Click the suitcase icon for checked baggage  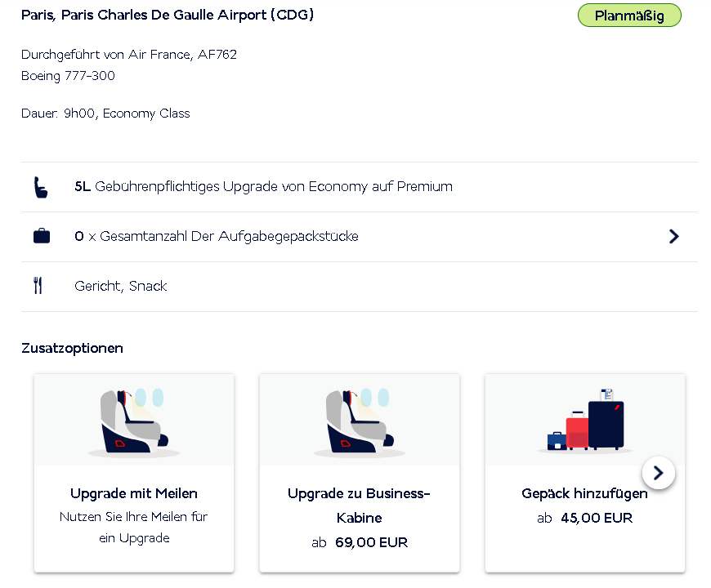(41, 237)
